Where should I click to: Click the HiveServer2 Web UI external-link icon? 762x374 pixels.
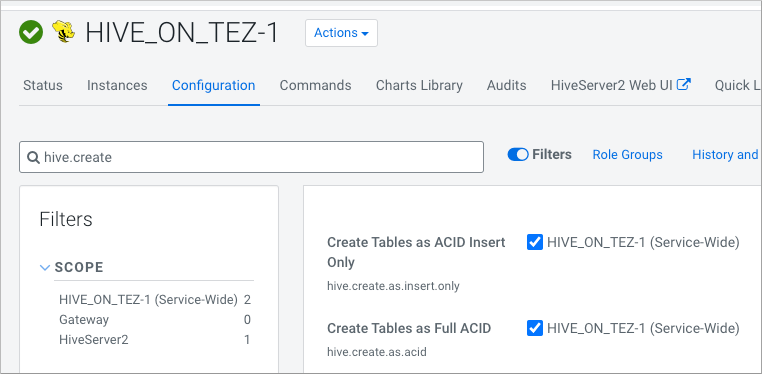coord(684,85)
